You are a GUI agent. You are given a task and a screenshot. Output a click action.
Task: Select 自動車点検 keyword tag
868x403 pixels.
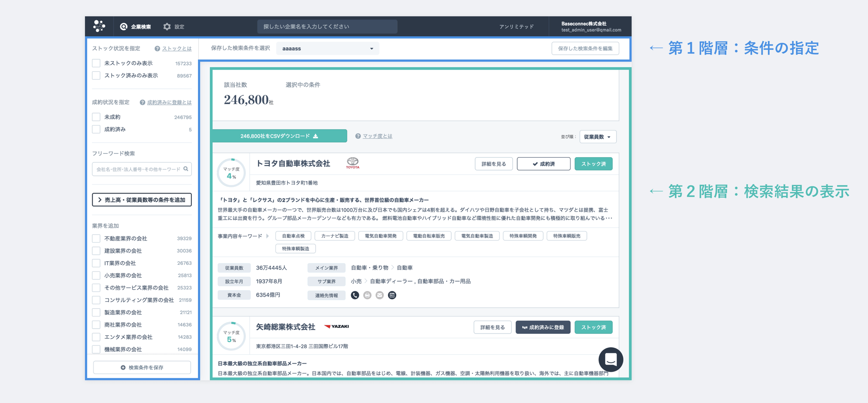293,236
